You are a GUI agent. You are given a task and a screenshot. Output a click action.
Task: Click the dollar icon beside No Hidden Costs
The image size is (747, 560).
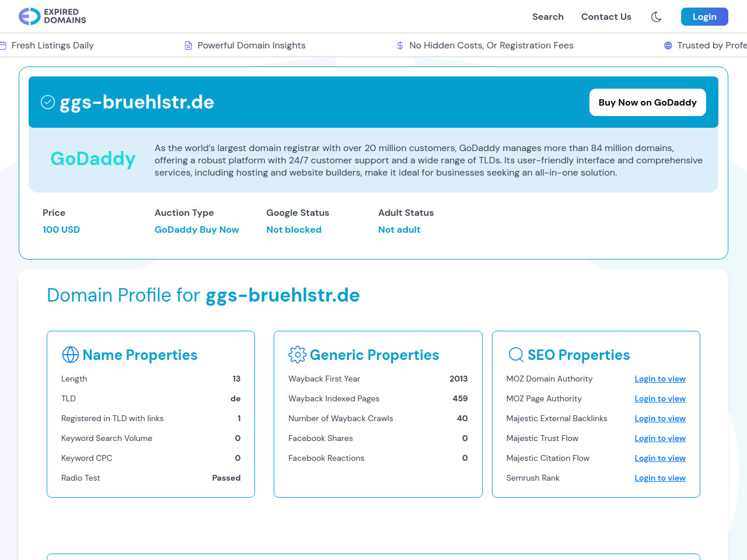tap(400, 45)
